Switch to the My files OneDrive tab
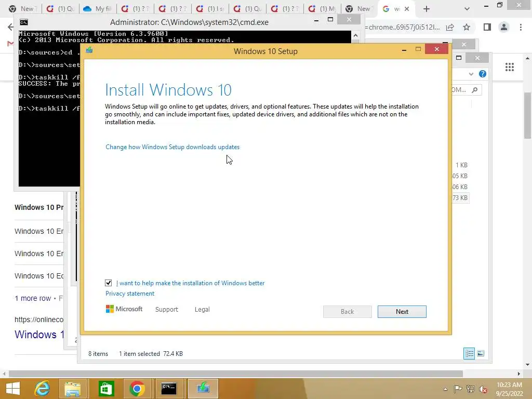The height and width of the screenshot is (399, 532). click(x=98, y=9)
